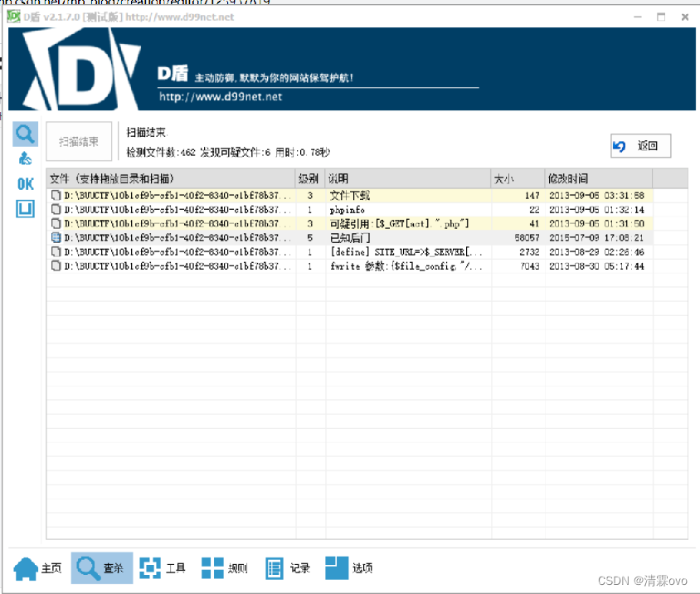Close the D盾 window
Image resolution: width=700 pixels, height=594 pixels.
[685, 17]
